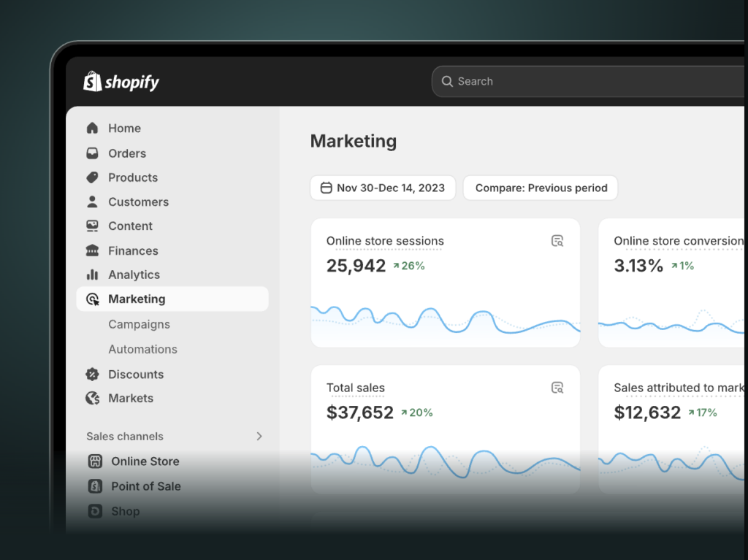The width and height of the screenshot is (748, 560).
Task: Click the Shopify logo
Action: pos(121,82)
